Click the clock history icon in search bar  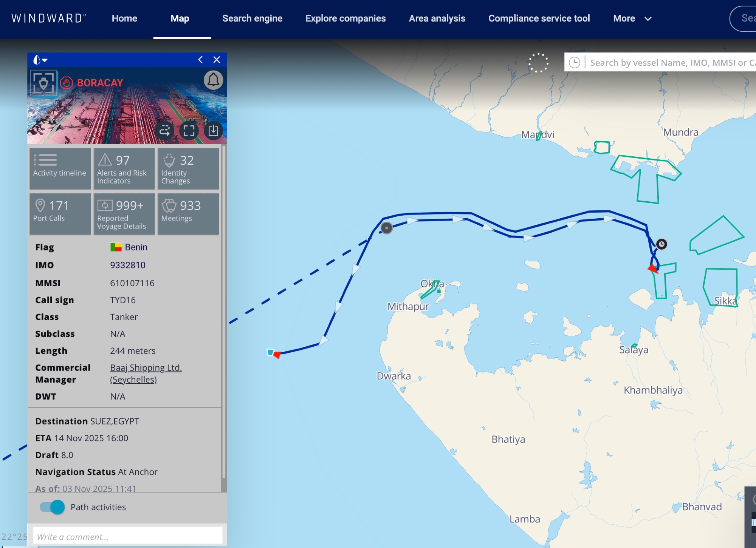click(x=574, y=63)
